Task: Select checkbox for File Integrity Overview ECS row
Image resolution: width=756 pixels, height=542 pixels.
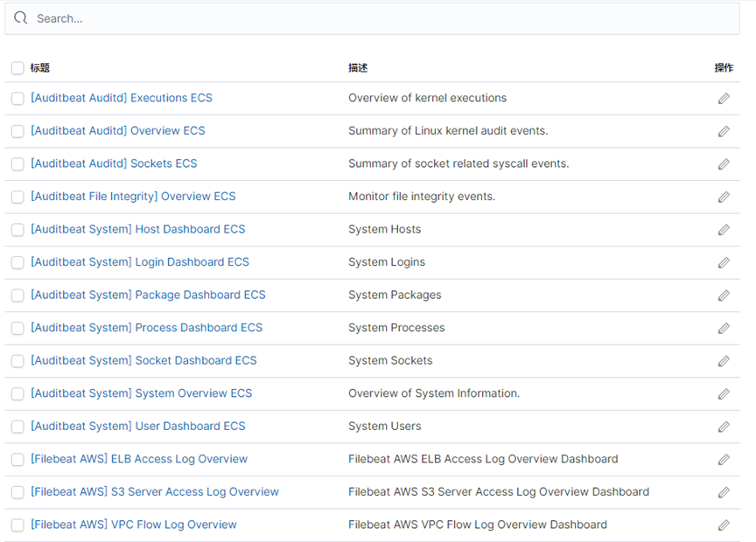Action: (x=17, y=197)
